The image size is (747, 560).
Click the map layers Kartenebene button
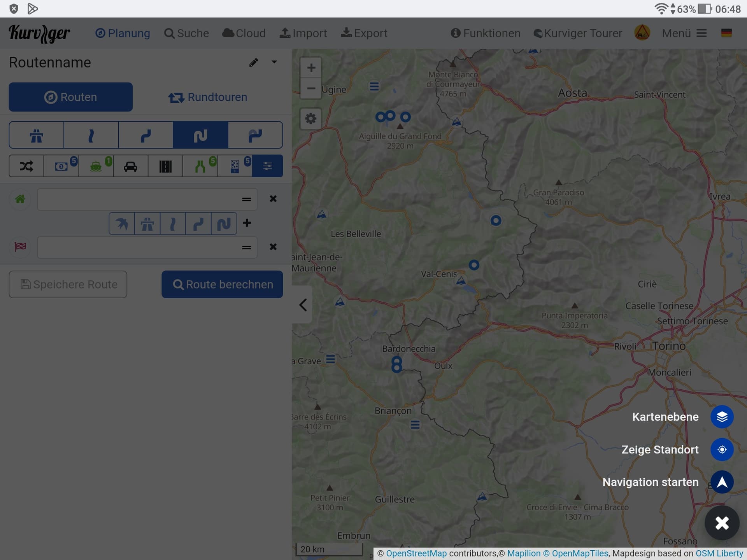coord(722,417)
